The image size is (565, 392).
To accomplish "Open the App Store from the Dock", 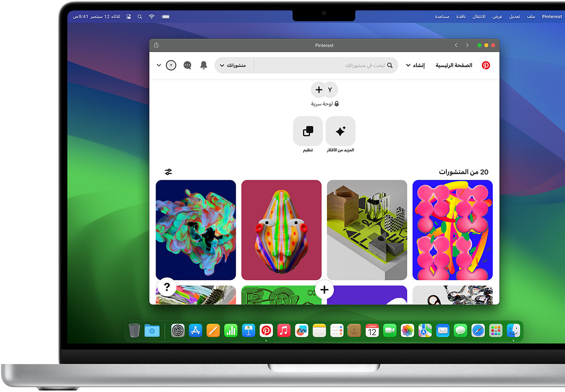I will [195, 330].
